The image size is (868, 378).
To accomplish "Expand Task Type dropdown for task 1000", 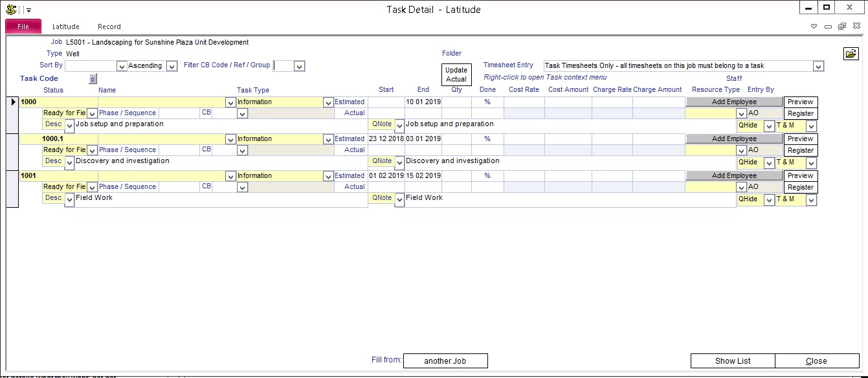I will [328, 102].
